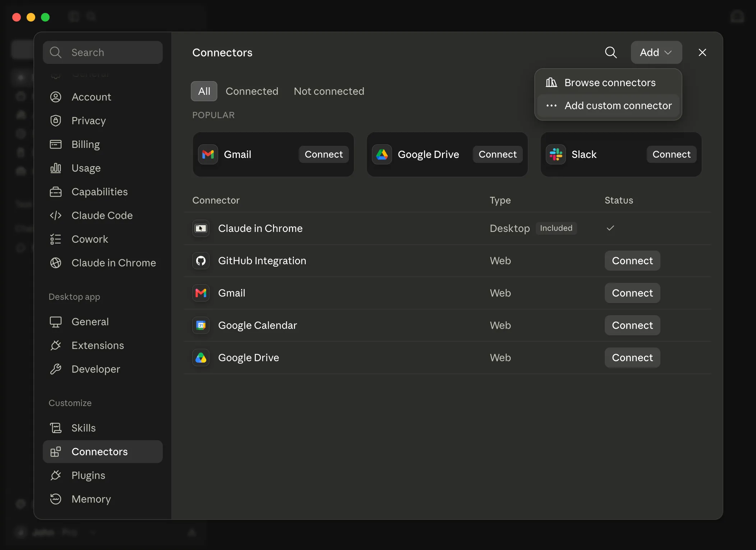756x550 pixels.
Task: Switch to the Not connected tab
Action: click(x=329, y=91)
